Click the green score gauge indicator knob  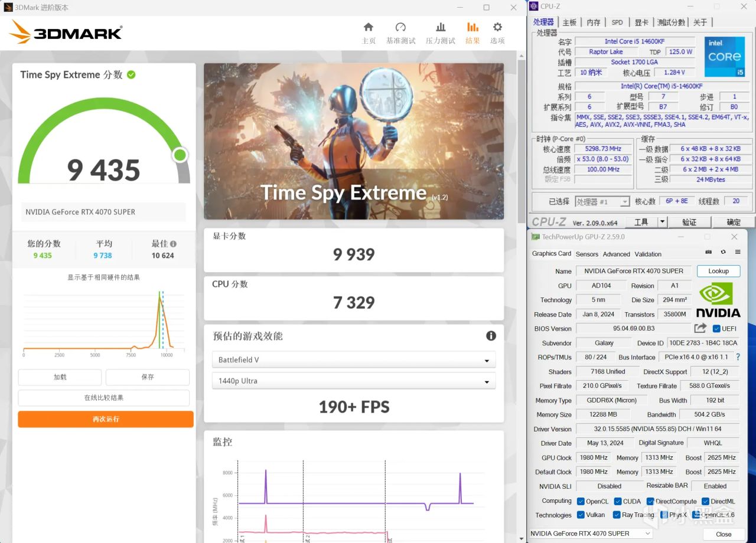pos(180,155)
